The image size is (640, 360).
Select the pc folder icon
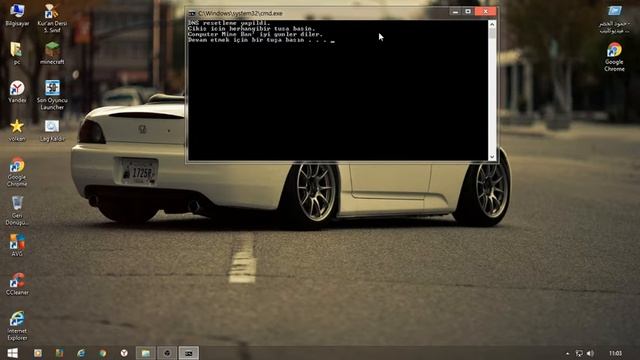click(x=17, y=53)
